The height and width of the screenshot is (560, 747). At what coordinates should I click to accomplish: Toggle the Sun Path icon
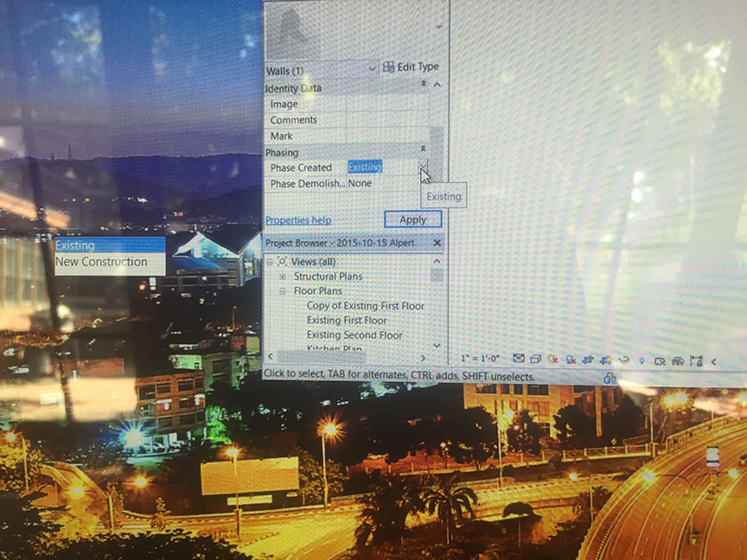(551, 357)
